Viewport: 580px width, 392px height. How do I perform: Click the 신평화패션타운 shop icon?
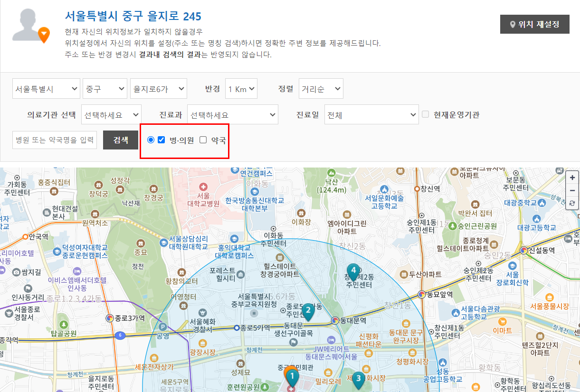click(368, 353)
